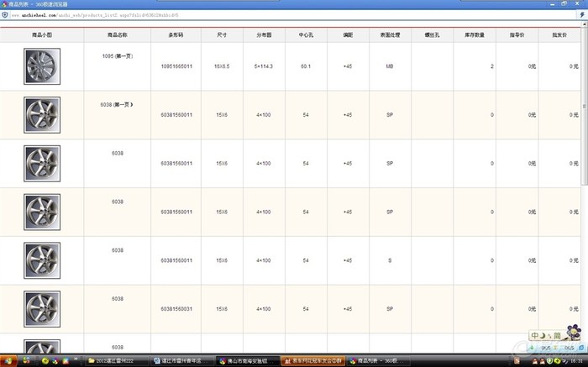
Task: Open the 湛江市雷州青年运 taskbar window
Action: pos(181,360)
